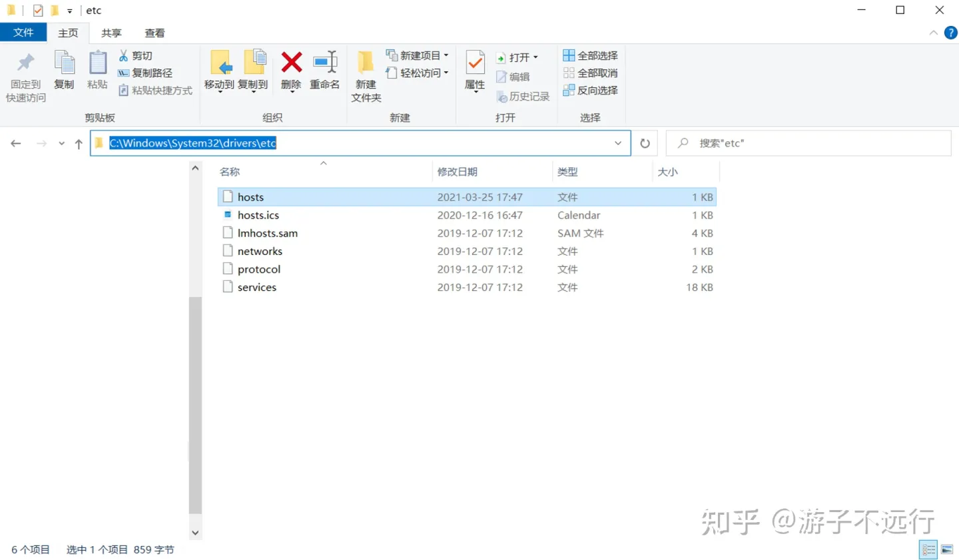Create a new folder

coord(366,76)
